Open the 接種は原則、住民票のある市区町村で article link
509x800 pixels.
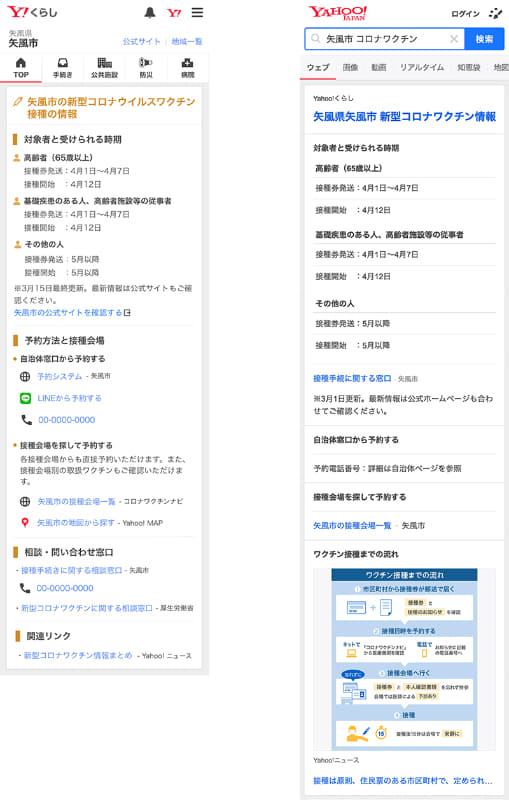click(402, 781)
